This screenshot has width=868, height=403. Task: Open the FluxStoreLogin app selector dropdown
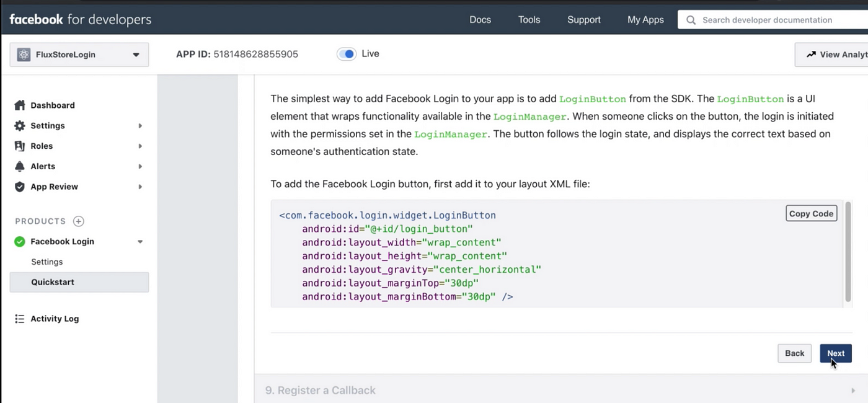point(79,55)
